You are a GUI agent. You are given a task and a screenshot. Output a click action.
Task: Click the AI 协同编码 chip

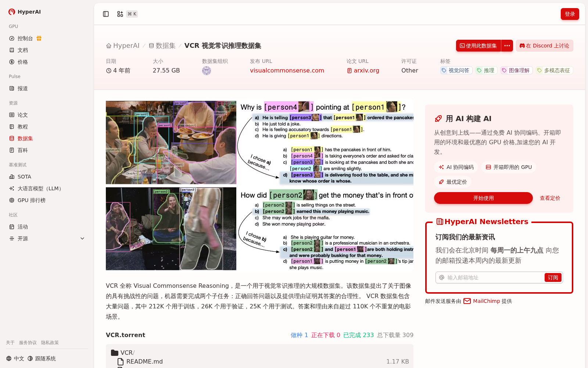[456, 167]
